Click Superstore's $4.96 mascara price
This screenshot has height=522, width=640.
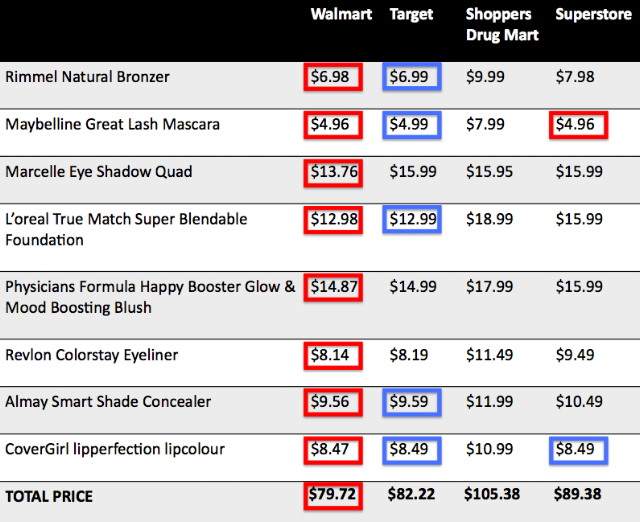(x=578, y=124)
